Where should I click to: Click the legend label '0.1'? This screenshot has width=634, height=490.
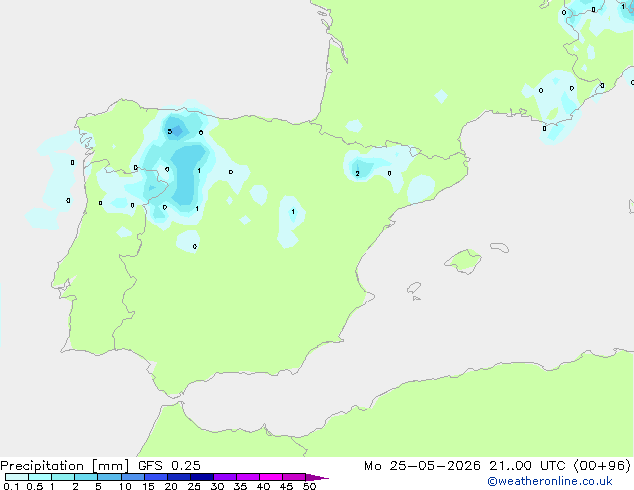(11, 486)
